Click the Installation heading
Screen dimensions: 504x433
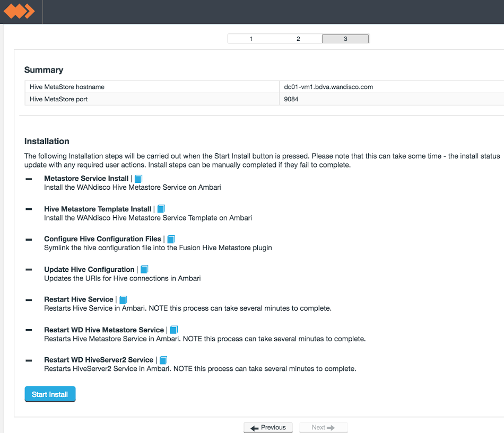point(47,142)
